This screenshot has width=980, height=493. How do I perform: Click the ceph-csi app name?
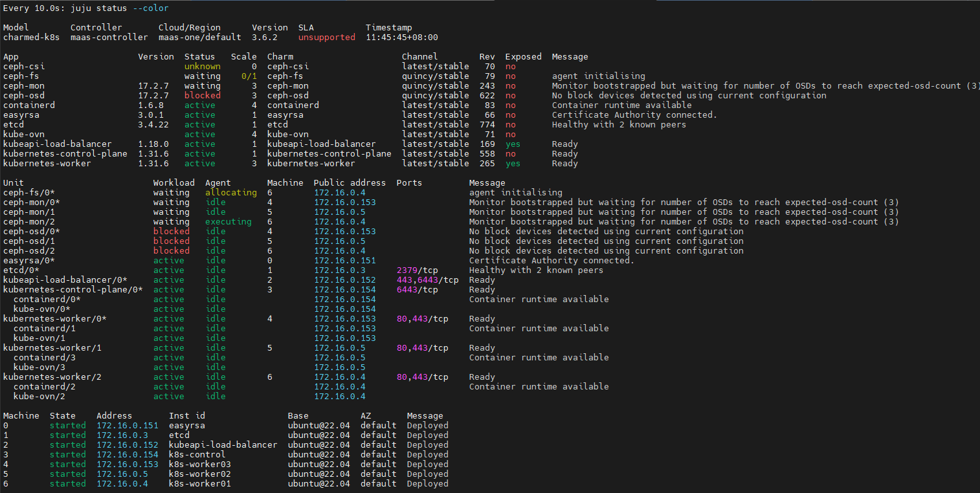coord(24,66)
